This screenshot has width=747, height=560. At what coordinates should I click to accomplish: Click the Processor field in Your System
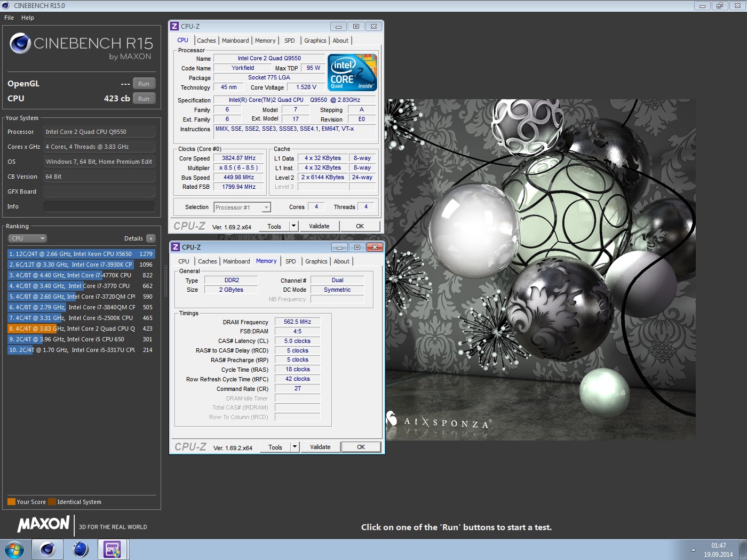tap(99, 132)
